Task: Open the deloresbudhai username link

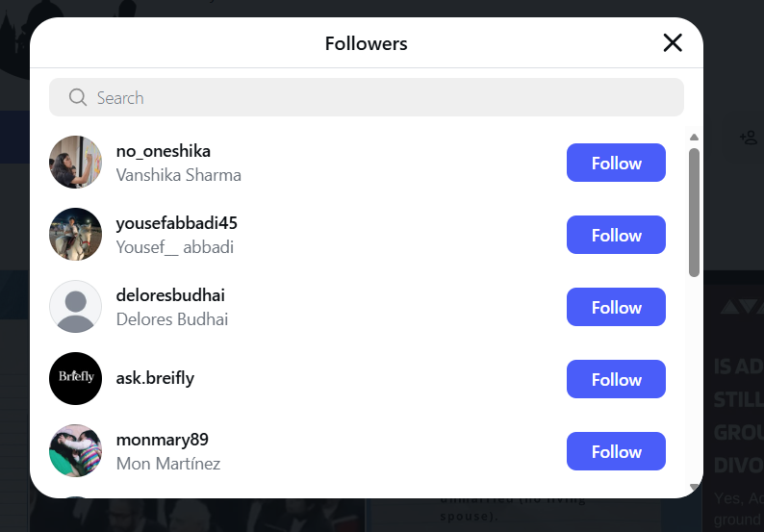Action: tap(170, 295)
